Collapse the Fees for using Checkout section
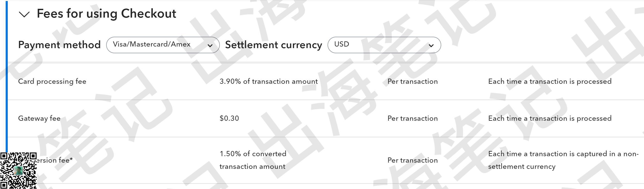Image resolution: width=644 pixels, height=189 pixels. [x=25, y=14]
